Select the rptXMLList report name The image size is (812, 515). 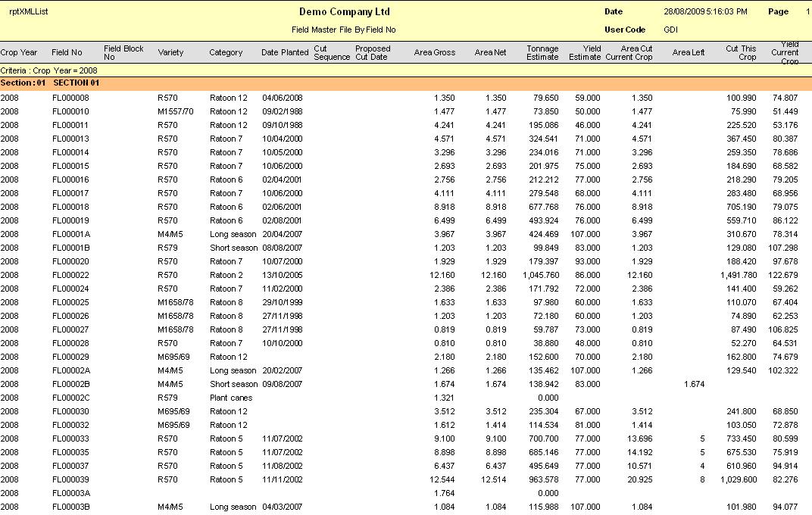tap(29, 11)
